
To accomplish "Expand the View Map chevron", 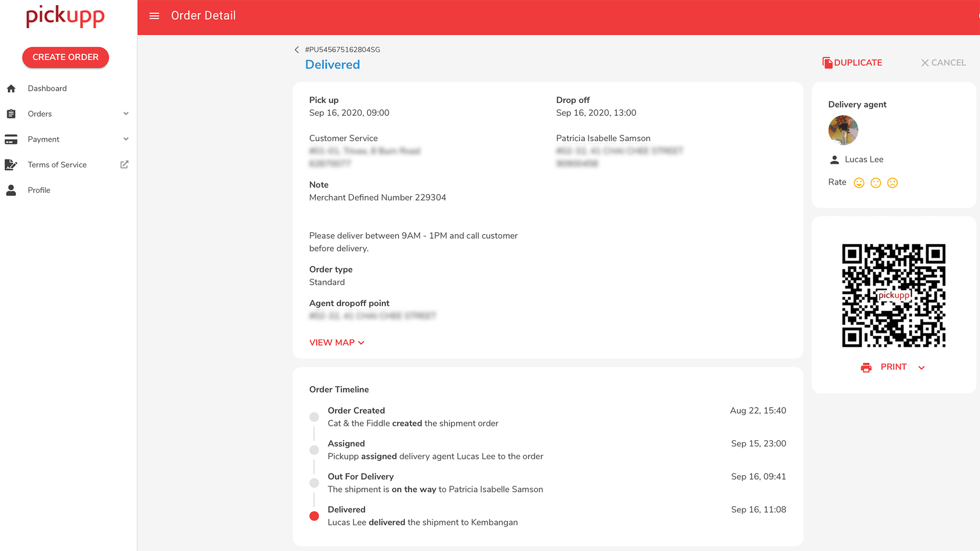I will (361, 343).
